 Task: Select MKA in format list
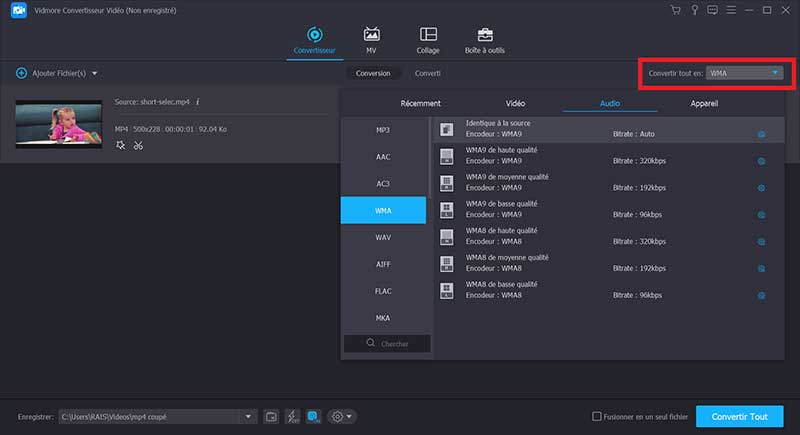click(383, 318)
